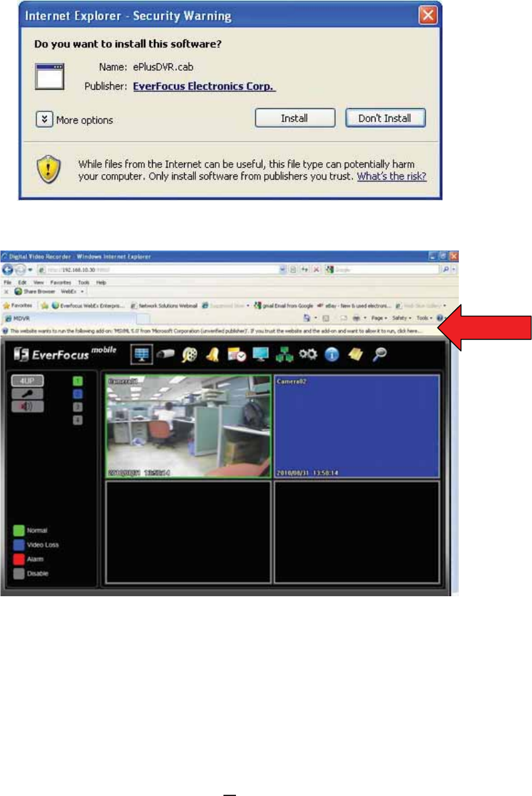Image resolution: width=532 pixels, height=796 pixels.
Task: Click the magnifier search icon
Action: pyautogui.click(x=379, y=355)
